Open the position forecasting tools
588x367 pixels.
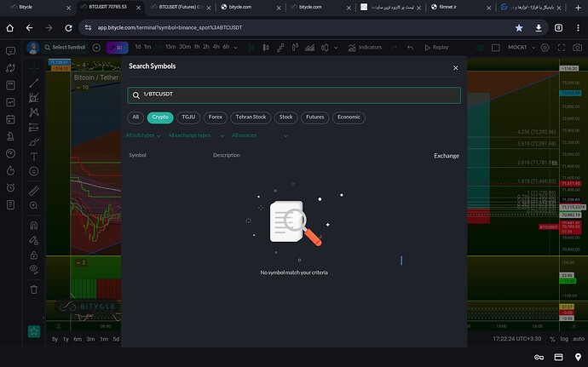[34, 128]
